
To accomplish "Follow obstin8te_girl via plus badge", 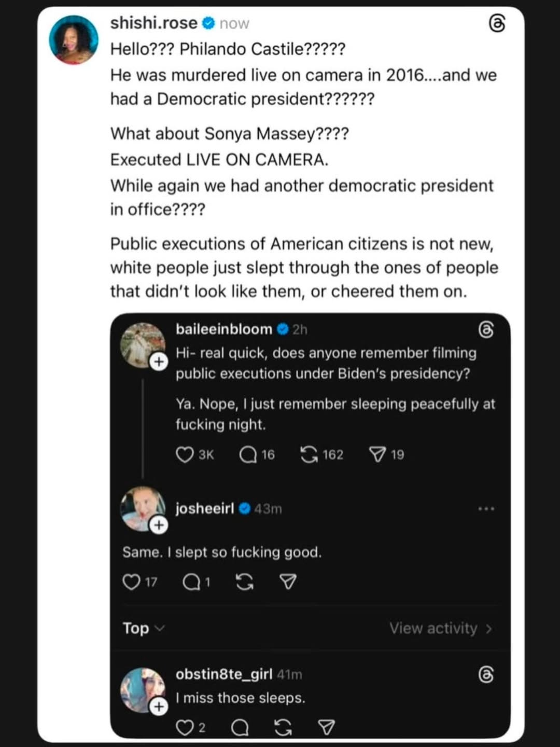I will point(159,707).
